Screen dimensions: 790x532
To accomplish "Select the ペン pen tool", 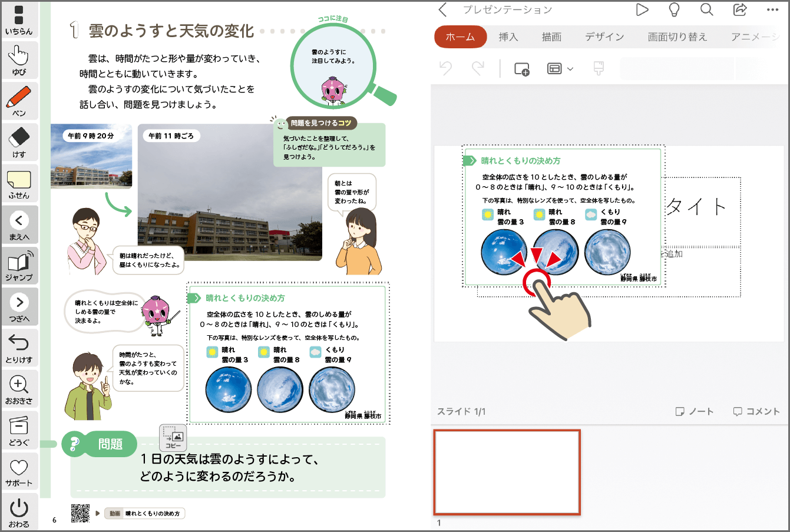I will (x=19, y=101).
